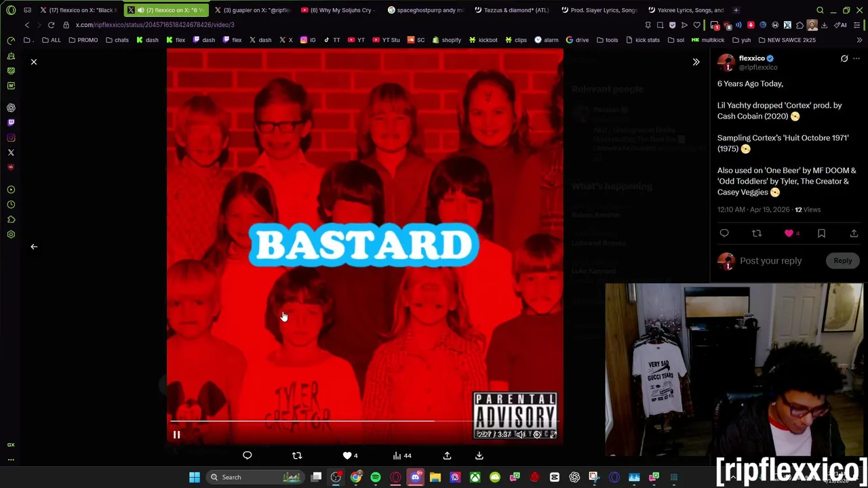Image resolution: width=868 pixels, height=488 pixels.
Task: Close the media viewer with the X
Action: (33, 62)
